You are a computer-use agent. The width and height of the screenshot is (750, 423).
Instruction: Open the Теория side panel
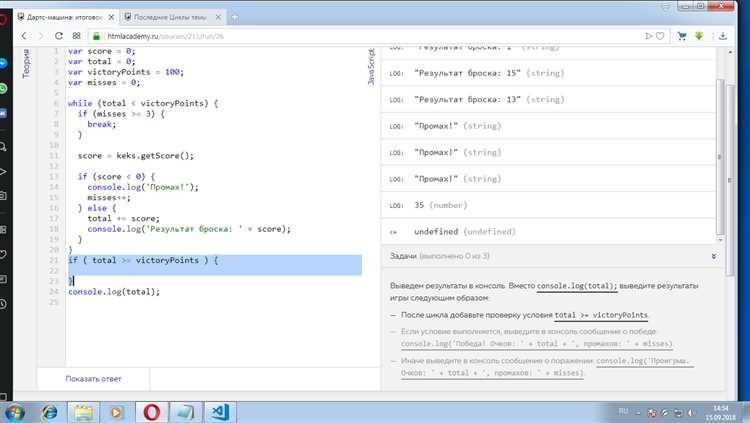pos(26,63)
